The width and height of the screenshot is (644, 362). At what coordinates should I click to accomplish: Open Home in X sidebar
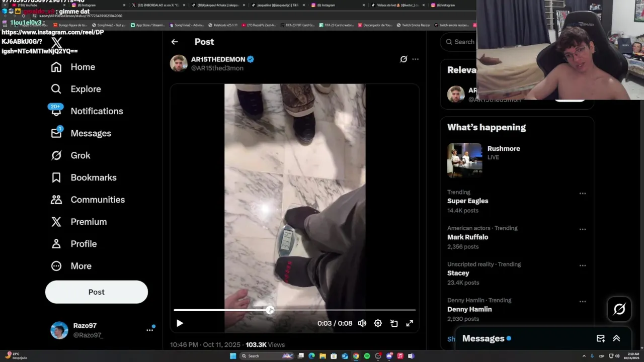pos(73,67)
